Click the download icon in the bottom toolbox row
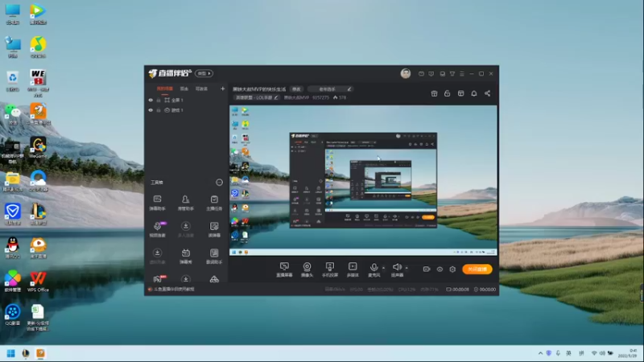Screen dimensions: 644x362 (x=186, y=279)
